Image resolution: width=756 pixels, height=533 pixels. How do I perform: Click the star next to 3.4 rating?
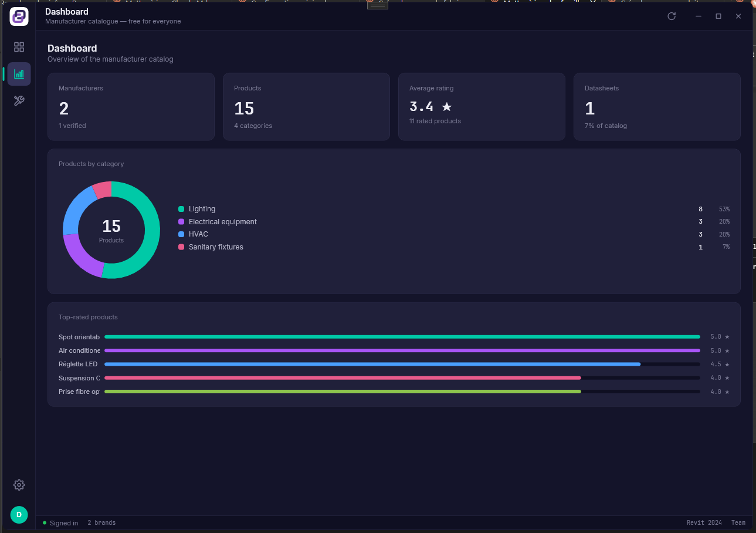[447, 106]
